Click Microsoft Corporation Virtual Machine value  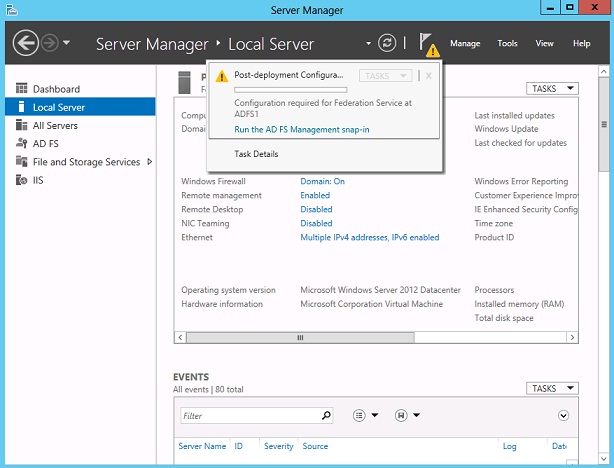click(x=372, y=304)
